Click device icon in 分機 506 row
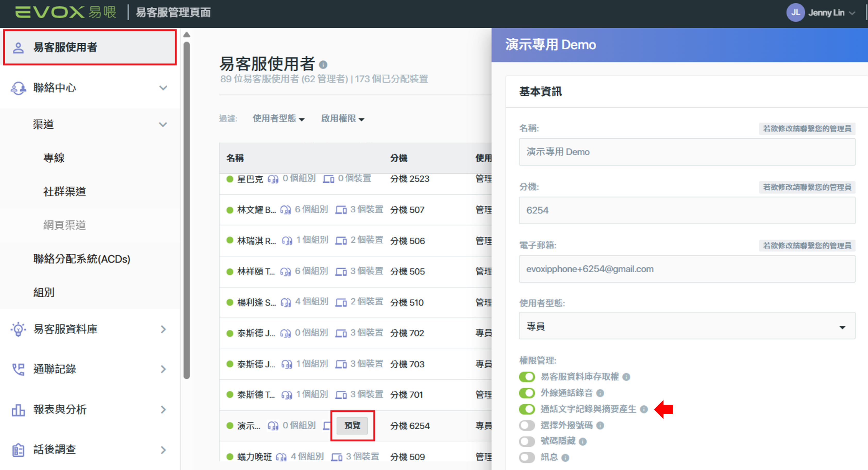Image resolution: width=868 pixels, height=470 pixels. pyautogui.click(x=341, y=241)
